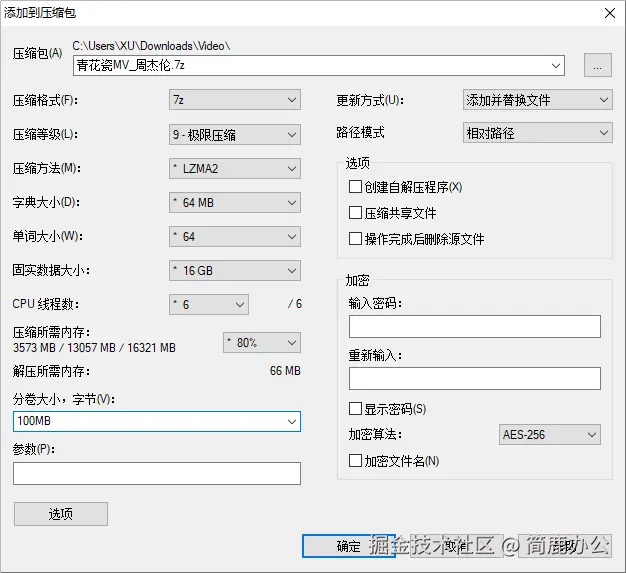
Task: Click the 选项 button at the bottom left
Action: 61,514
